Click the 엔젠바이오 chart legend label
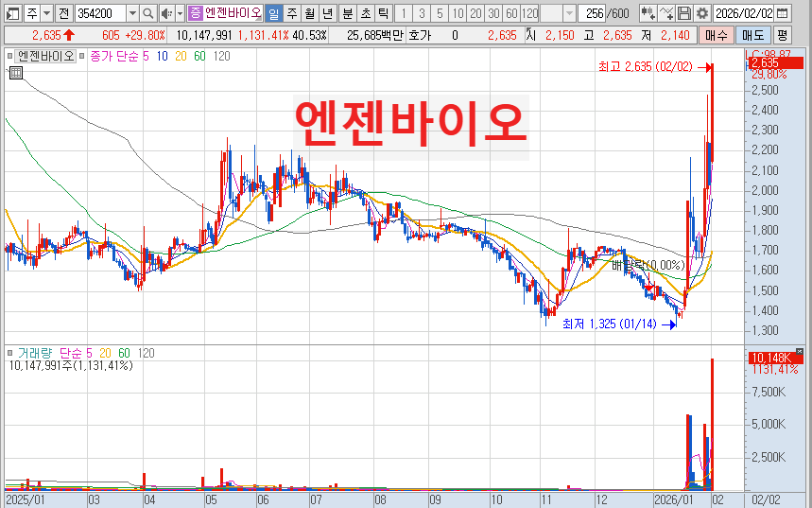812x508 pixels. click(x=45, y=56)
